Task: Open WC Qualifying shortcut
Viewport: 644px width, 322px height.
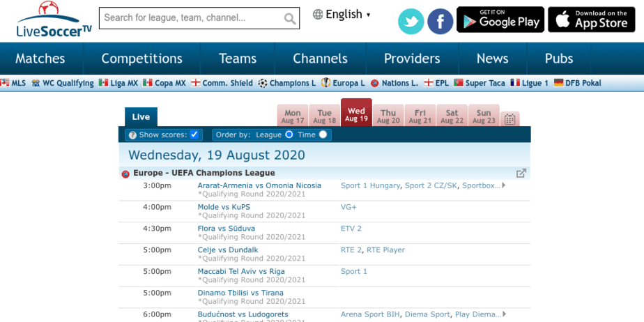Action: 63,83
